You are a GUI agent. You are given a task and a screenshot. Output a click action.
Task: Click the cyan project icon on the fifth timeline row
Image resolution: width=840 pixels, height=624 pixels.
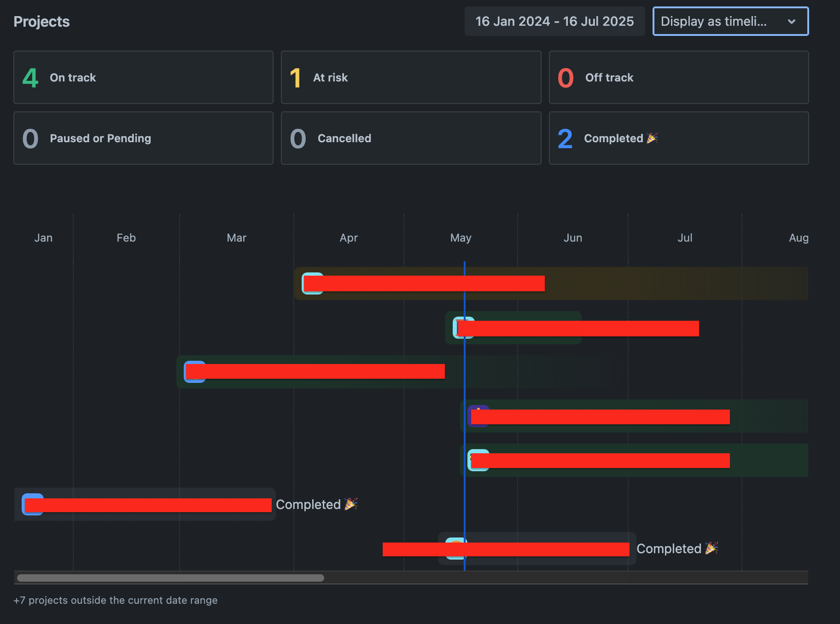(x=479, y=460)
